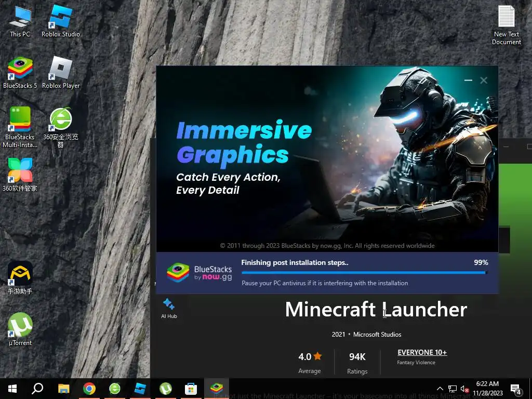The image size is (532, 399).
Task: Open the yellow game assistant desktop shortcut
Action: (20, 277)
